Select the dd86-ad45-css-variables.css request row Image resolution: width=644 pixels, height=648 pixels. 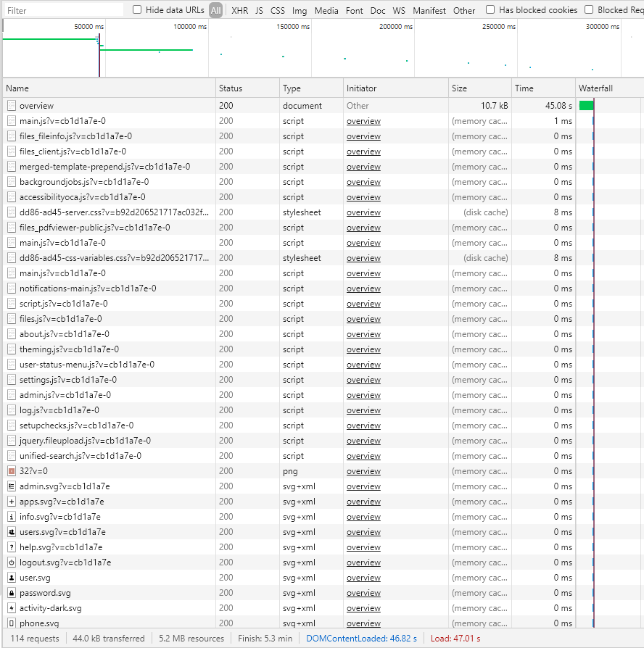pyautogui.click(x=323, y=258)
